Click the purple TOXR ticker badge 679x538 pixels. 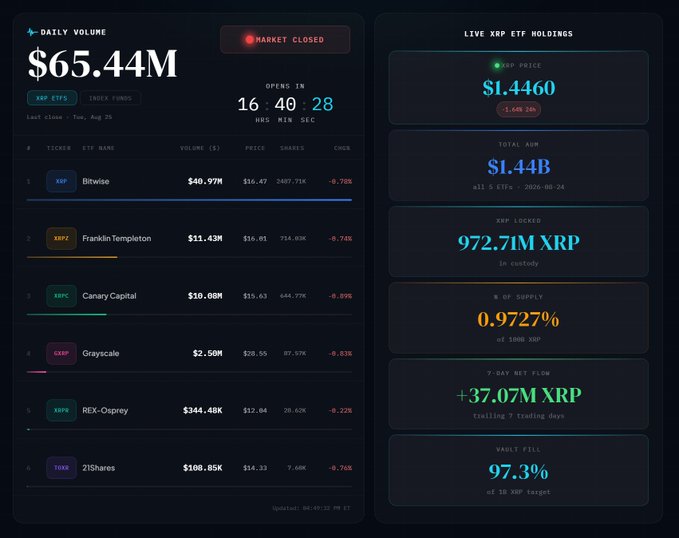pos(61,468)
